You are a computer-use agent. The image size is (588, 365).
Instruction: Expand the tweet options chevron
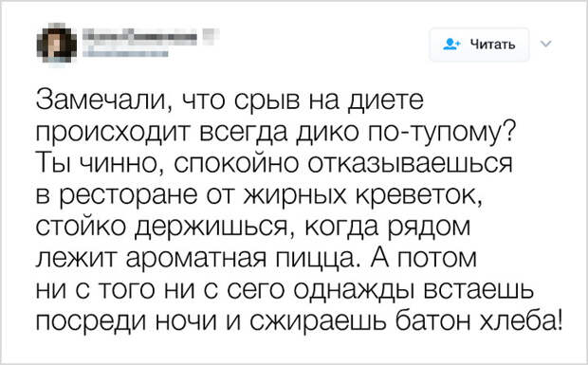(546, 45)
